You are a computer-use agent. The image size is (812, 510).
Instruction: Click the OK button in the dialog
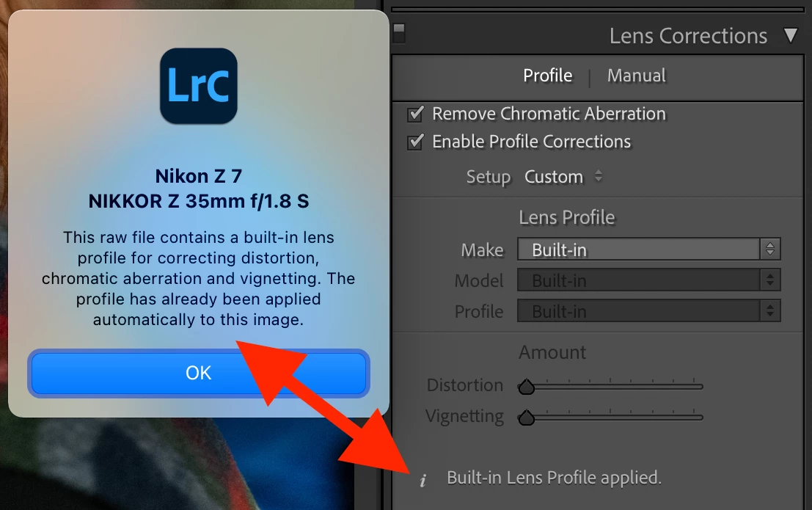coord(198,374)
